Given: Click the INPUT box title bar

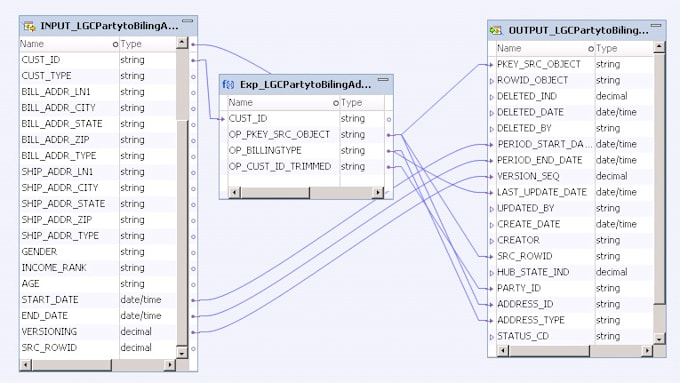Looking at the screenshot, I should click(108, 26).
